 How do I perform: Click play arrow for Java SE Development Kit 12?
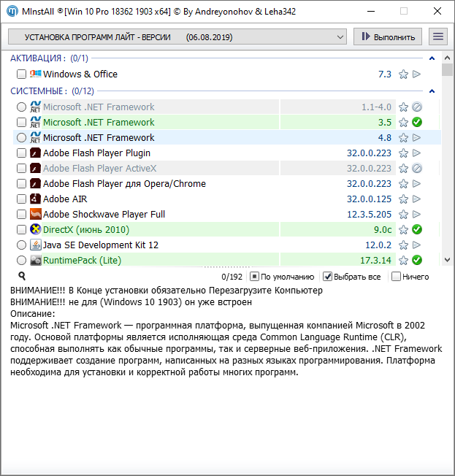(x=417, y=245)
